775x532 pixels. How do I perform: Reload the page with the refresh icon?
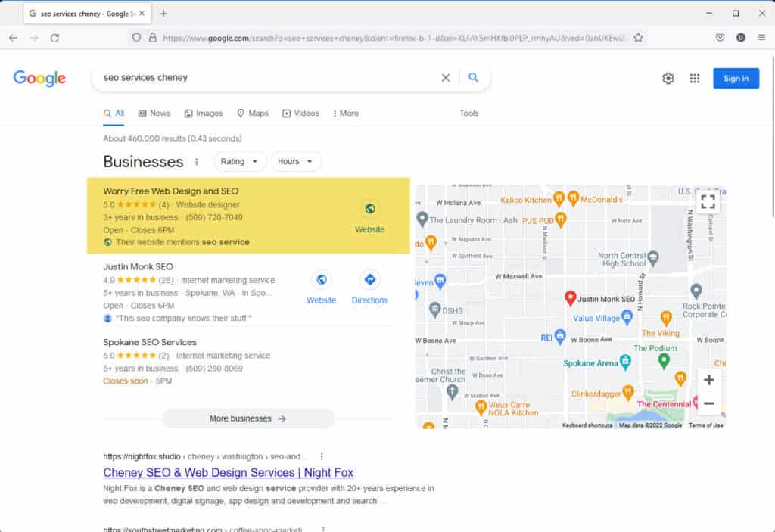click(x=54, y=38)
